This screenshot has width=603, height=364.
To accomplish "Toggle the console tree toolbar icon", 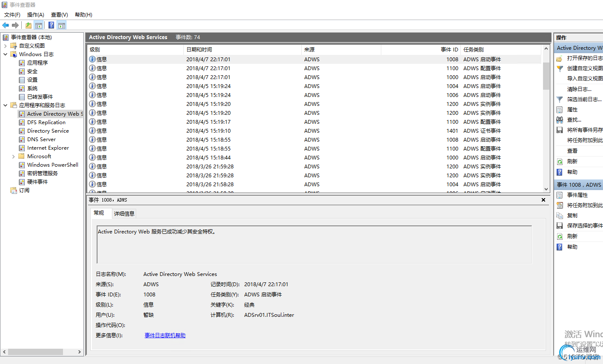I will tap(39, 25).
